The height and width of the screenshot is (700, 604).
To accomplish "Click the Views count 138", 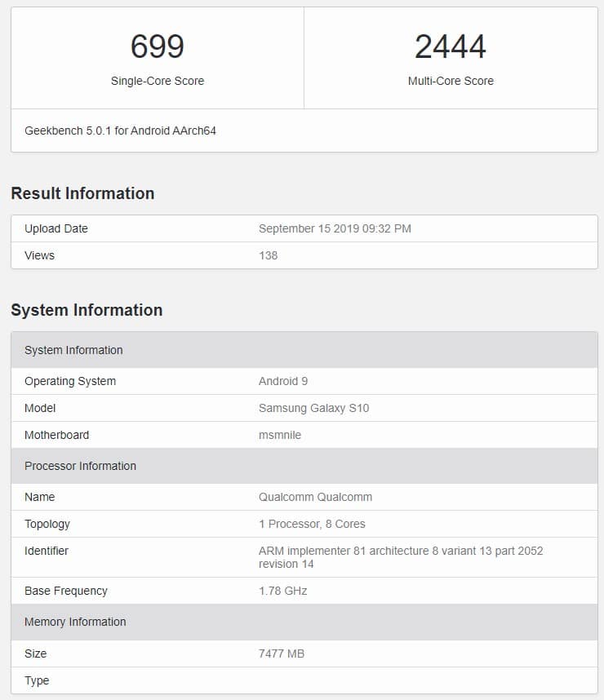I will (x=268, y=255).
